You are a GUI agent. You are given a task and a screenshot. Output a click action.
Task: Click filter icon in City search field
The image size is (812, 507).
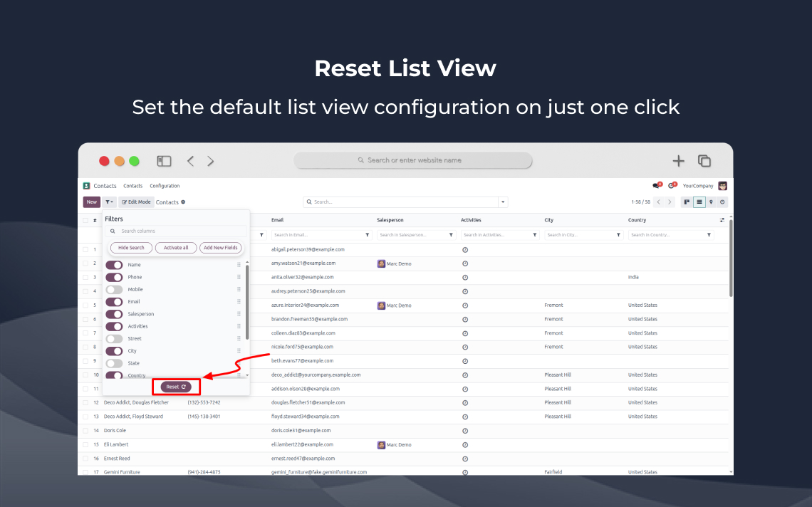[618, 235]
